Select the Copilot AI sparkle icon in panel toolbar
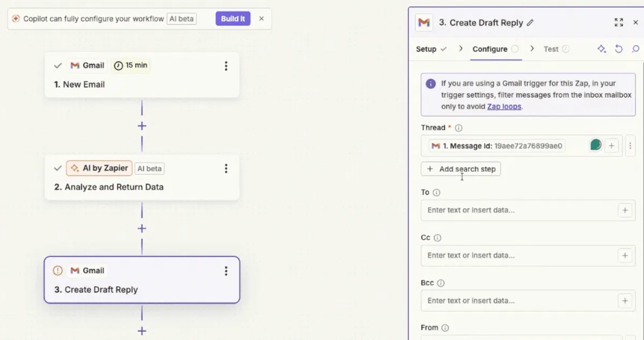 (x=602, y=49)
